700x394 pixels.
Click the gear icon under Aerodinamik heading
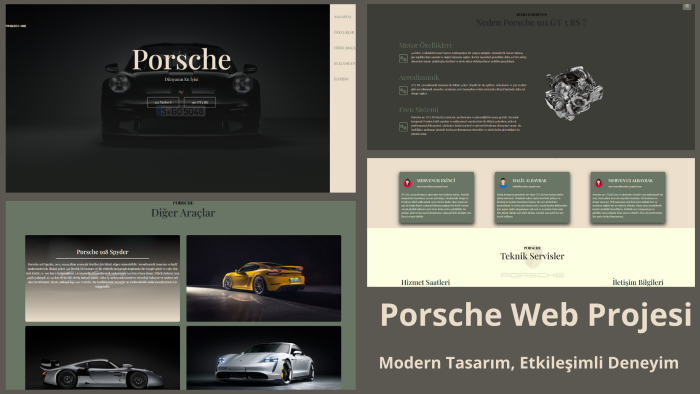click(x=403, y=91)
